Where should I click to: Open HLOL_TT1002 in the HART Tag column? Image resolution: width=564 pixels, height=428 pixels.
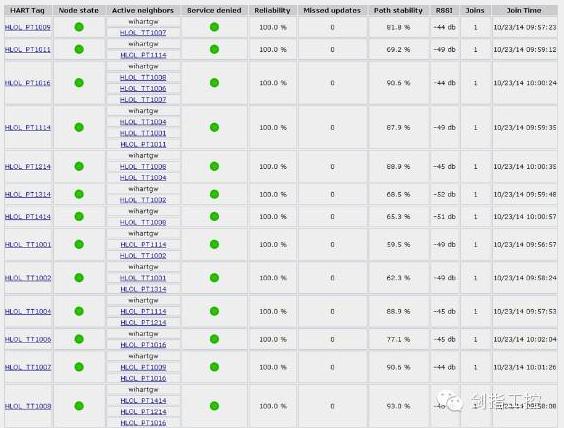click(x=28, y=278)
